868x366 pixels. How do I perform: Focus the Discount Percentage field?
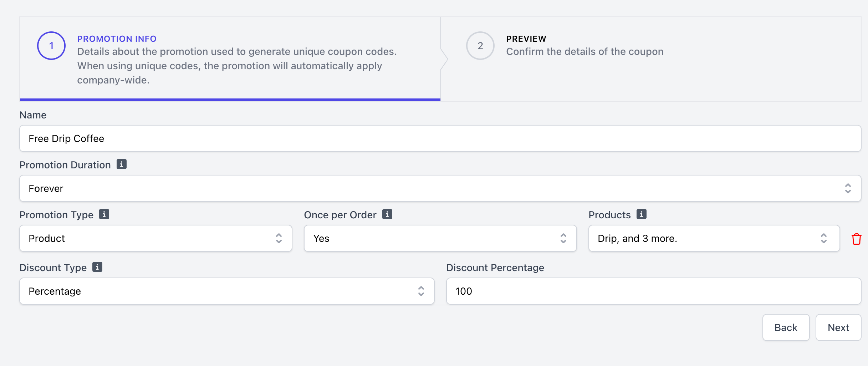(653, 291)
